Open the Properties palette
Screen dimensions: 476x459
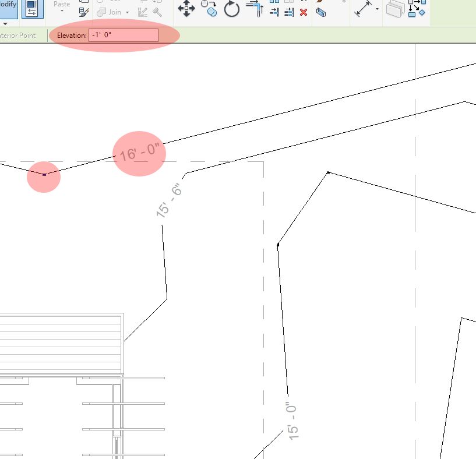(33, 8)
